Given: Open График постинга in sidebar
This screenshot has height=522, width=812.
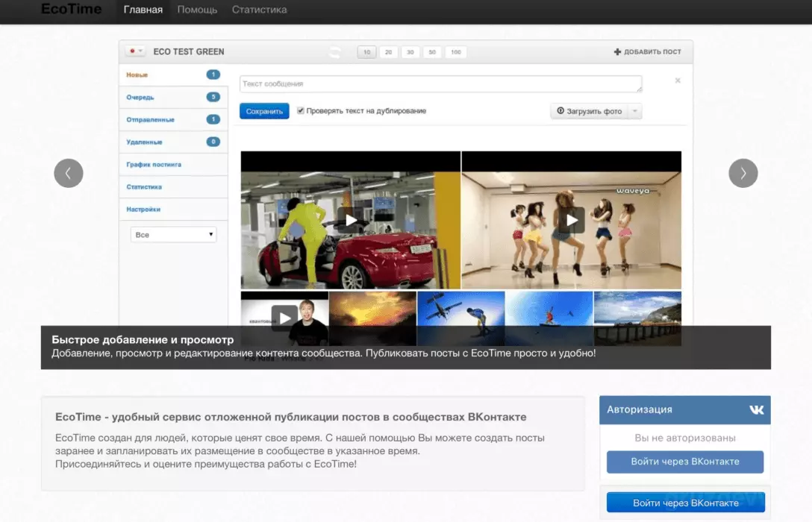Looking at the screenshot, I should pos(173,165).
